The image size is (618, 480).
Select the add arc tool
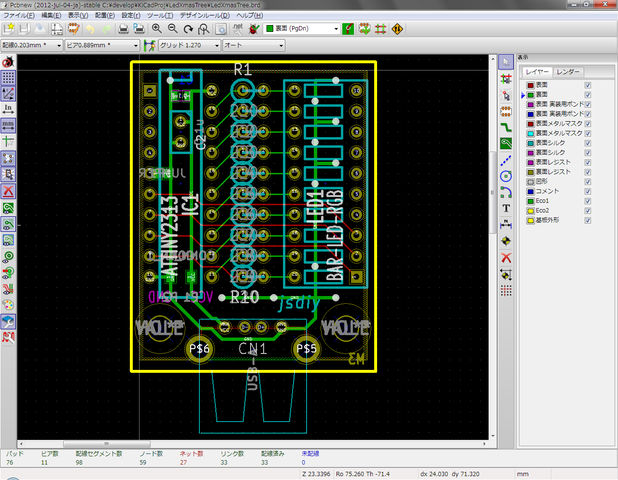(506, 192)
